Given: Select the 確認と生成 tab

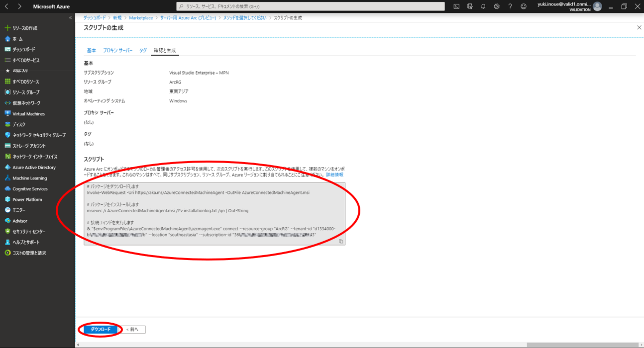Looking at the screenshot, I should 164,51.
